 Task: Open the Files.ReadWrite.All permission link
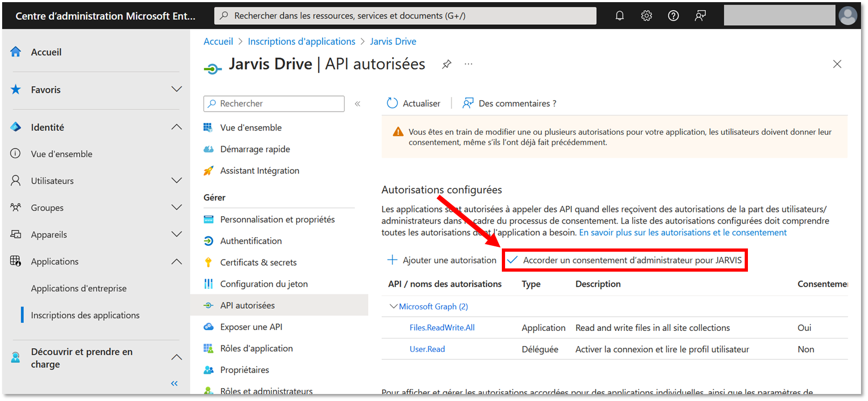442,328
